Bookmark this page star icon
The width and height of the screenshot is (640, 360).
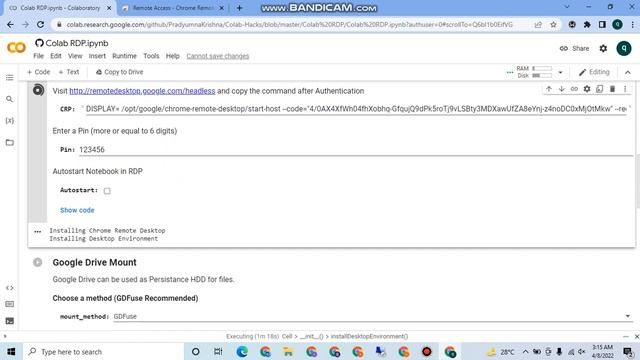click(553, 24)
